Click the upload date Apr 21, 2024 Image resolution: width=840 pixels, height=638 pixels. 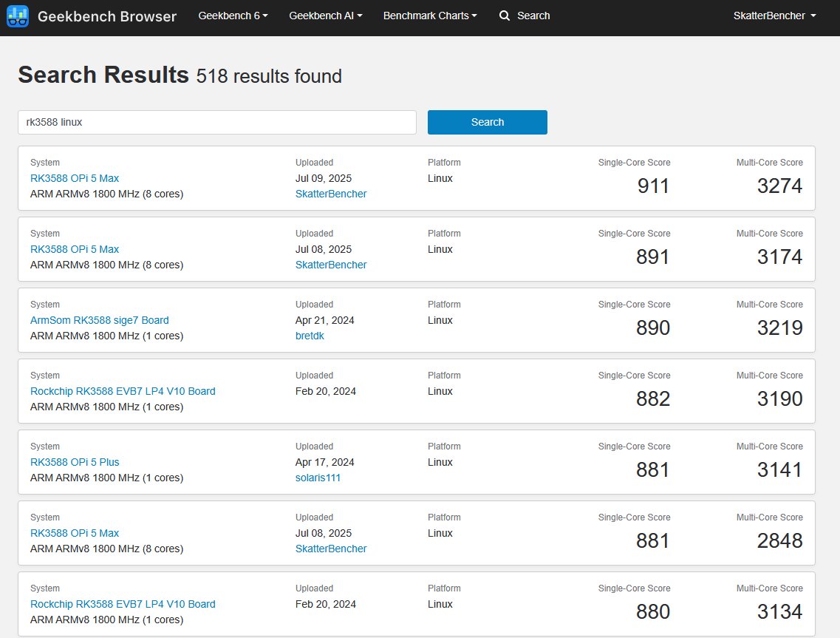pos(324,320)
